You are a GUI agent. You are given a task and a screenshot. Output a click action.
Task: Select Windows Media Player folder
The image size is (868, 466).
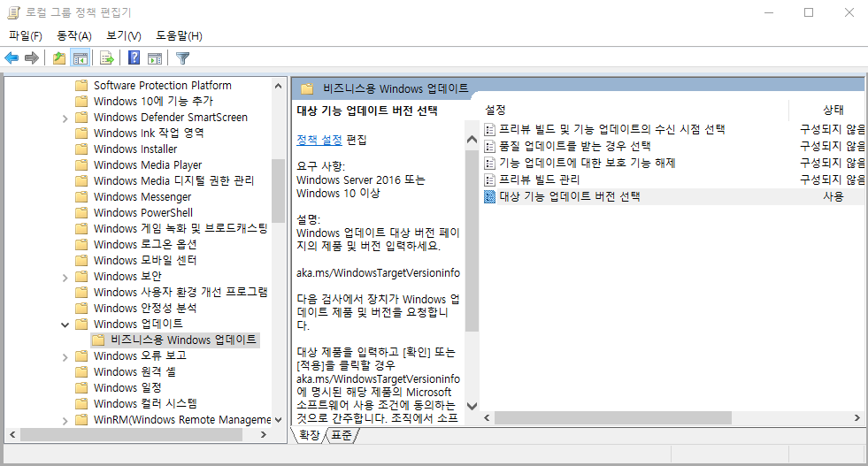[148, 165]
